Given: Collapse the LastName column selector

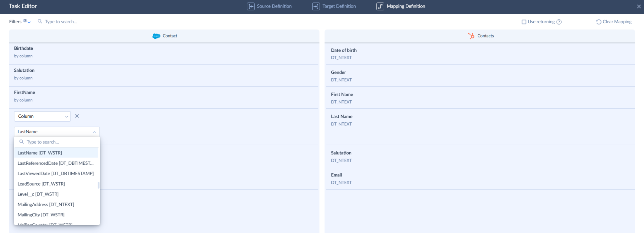Looking at the screenshot, I should 94,132.
